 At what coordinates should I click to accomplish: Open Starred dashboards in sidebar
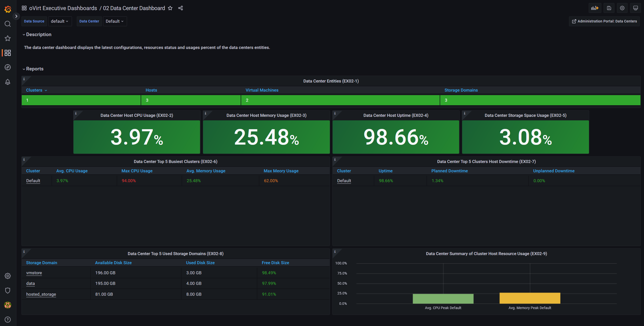pyautogui.click(x=8, y=38)
